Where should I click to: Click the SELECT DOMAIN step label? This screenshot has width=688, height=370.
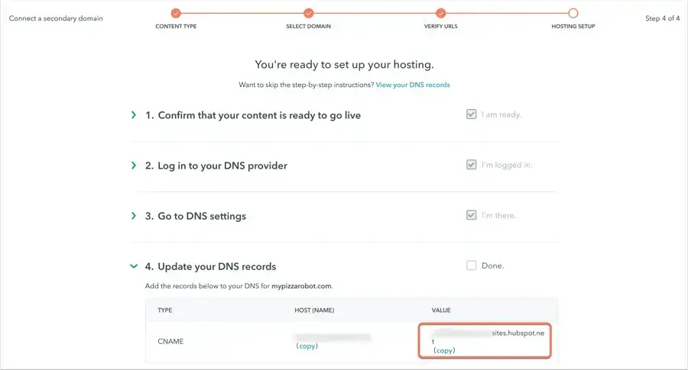[x=308, y=26]
